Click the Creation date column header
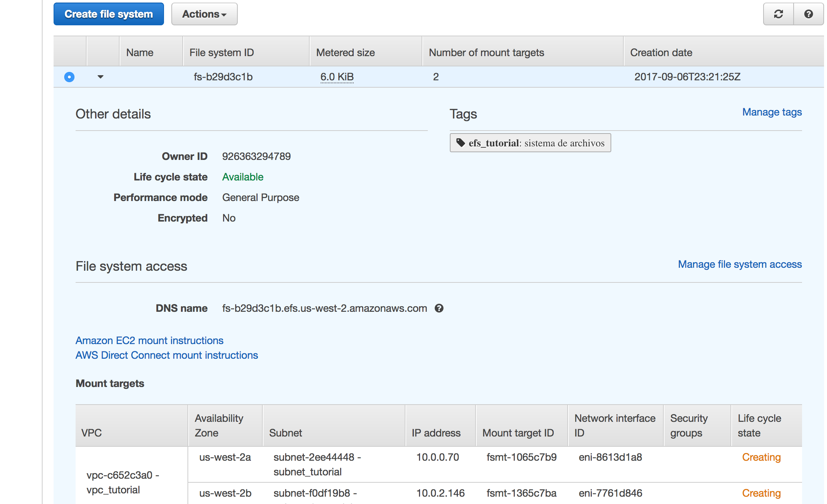 point(661,52)
